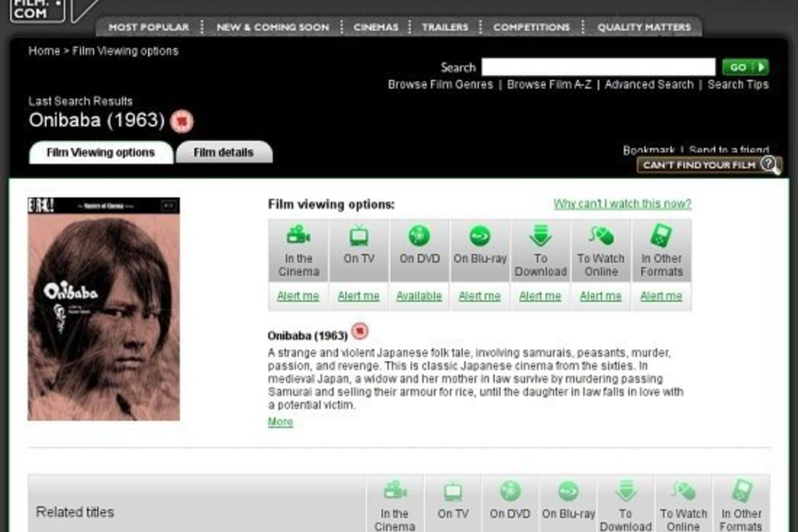This screenshot has height=532, width=798.
Task: Click the Related titles To Watch Online icon
Action: [x=683, y=490]
